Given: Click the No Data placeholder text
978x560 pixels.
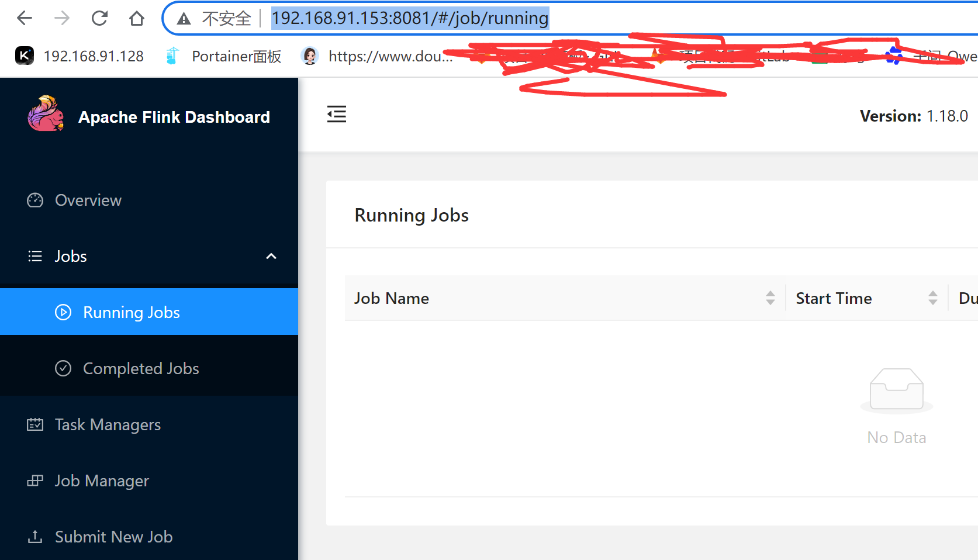Looking at the screenshot, I should pos(897,438).
